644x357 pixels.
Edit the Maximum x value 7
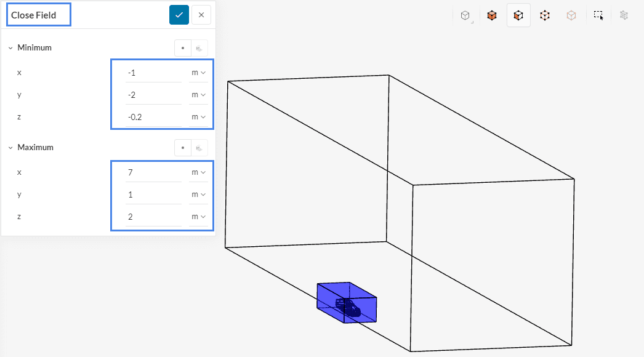click(153, 172)
